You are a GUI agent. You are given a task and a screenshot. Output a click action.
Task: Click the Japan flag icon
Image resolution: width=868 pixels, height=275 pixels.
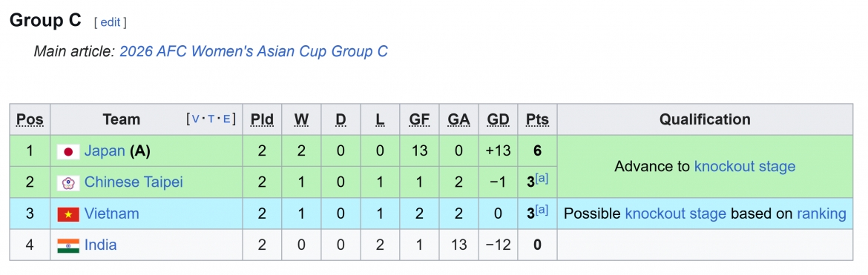pos(69,151)
